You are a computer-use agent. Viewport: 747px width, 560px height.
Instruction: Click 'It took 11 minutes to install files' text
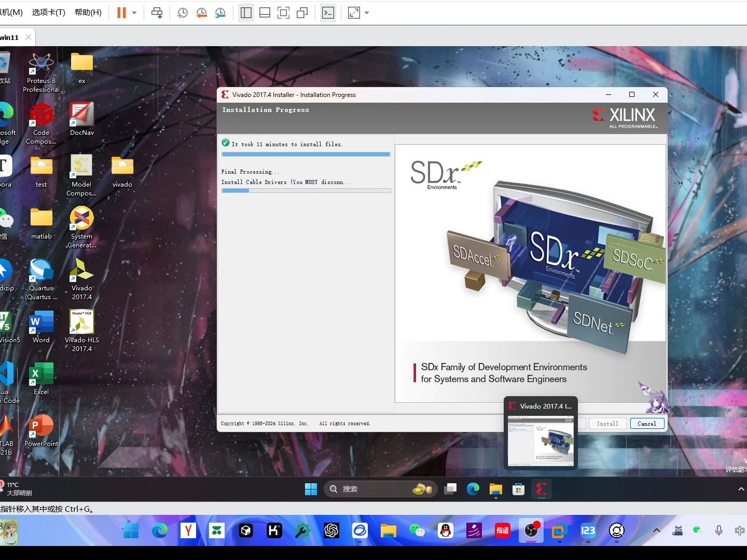287,144
